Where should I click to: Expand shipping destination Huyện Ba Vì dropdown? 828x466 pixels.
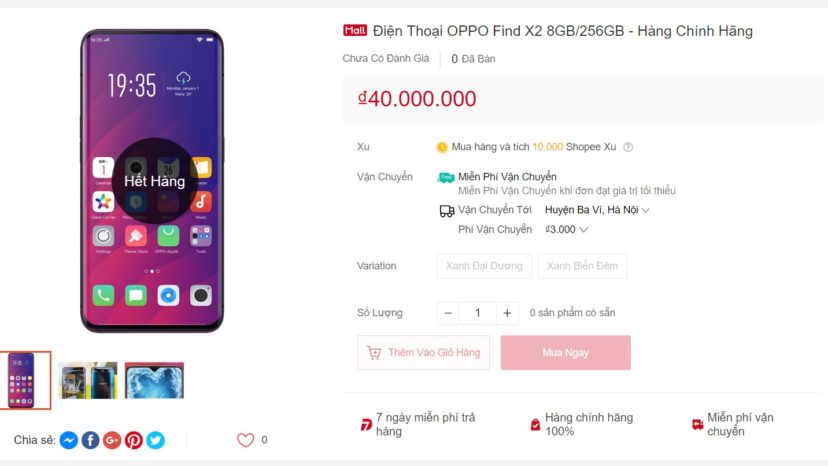click(x=597, y=210)
